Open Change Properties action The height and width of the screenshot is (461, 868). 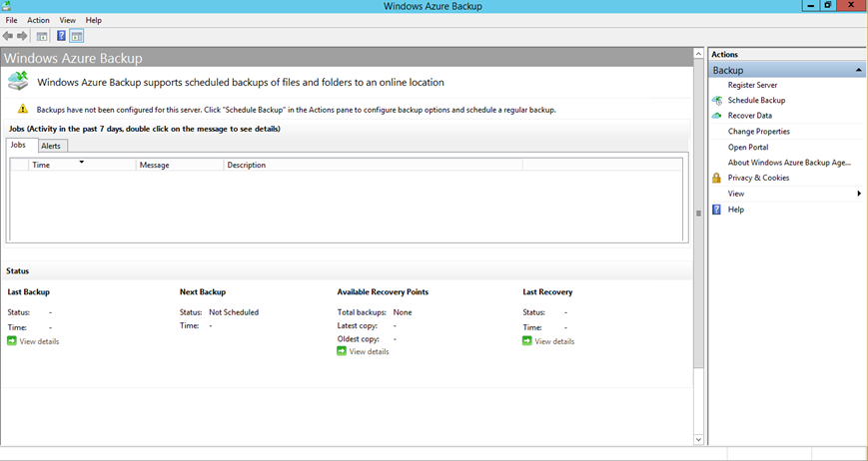tap(759, 132)
